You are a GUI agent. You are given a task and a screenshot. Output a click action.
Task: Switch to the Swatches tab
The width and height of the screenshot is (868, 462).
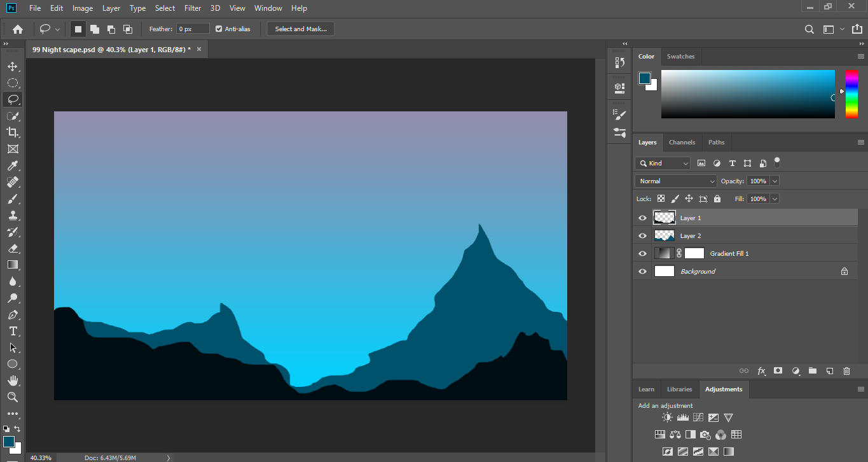click(x=680, y=57)
